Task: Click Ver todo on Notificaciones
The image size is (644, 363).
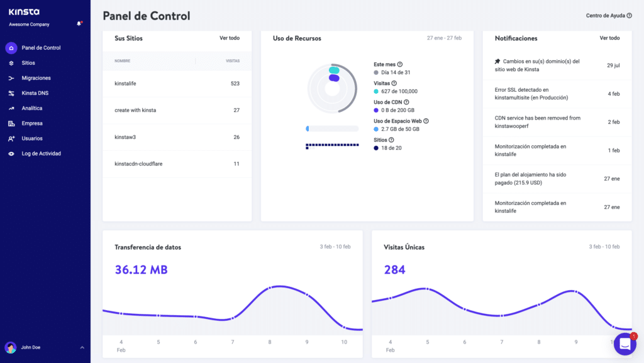Action: click(610, 38)
